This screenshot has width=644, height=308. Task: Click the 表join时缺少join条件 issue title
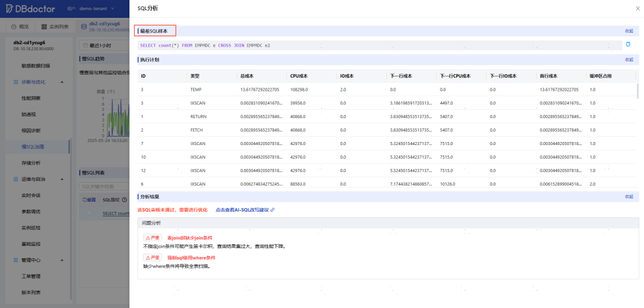point(190,238)
